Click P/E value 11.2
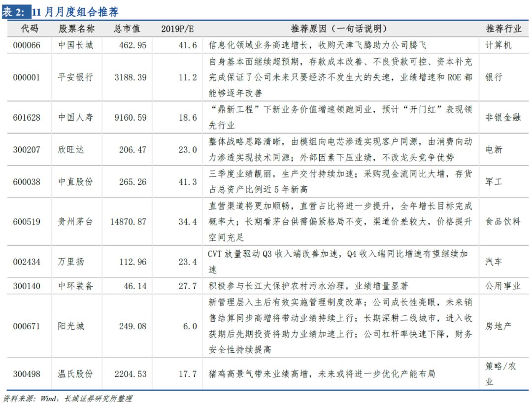This screenshot has width=532, height=406. pos(188,77)
